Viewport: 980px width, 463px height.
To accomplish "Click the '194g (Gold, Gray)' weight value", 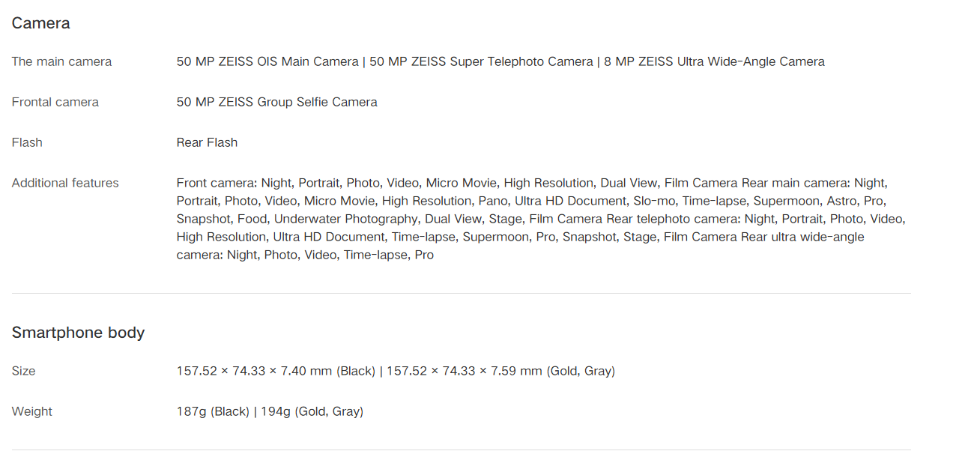I will click(x=312, y=411).
